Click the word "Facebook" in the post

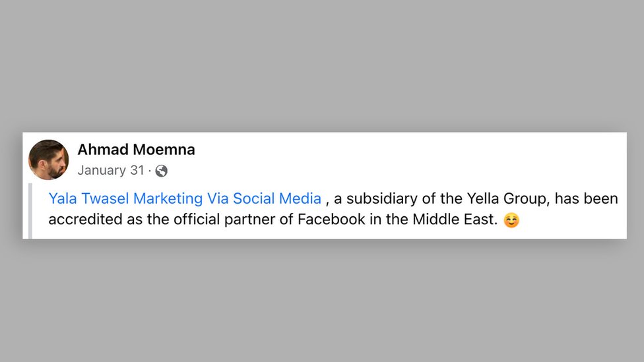(331, 220)
